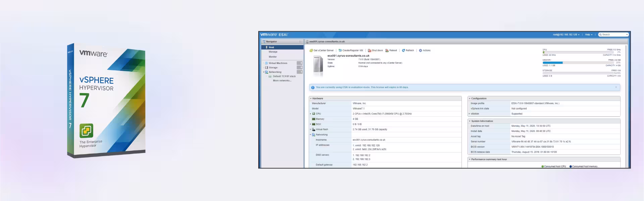Click the Networking globe icon in Navigator
The width and height of the screenshot is (644, 201).
point(267,72)
